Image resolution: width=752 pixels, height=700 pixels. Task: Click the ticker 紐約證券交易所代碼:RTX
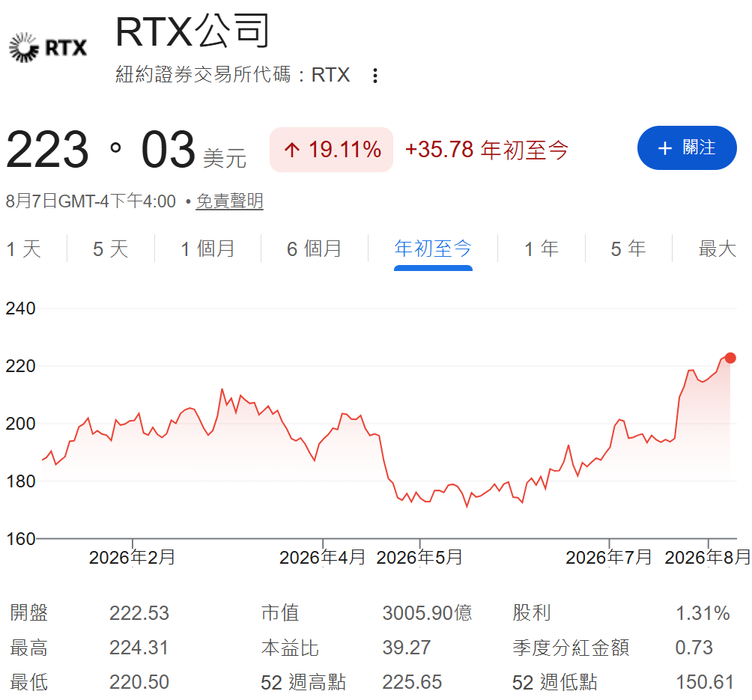tap(233, 75)
